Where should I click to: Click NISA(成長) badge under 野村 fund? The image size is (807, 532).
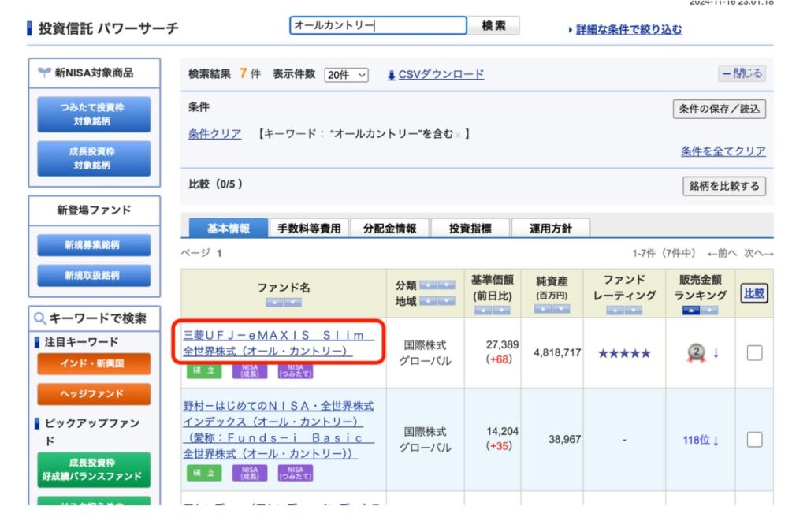(250, 473)
